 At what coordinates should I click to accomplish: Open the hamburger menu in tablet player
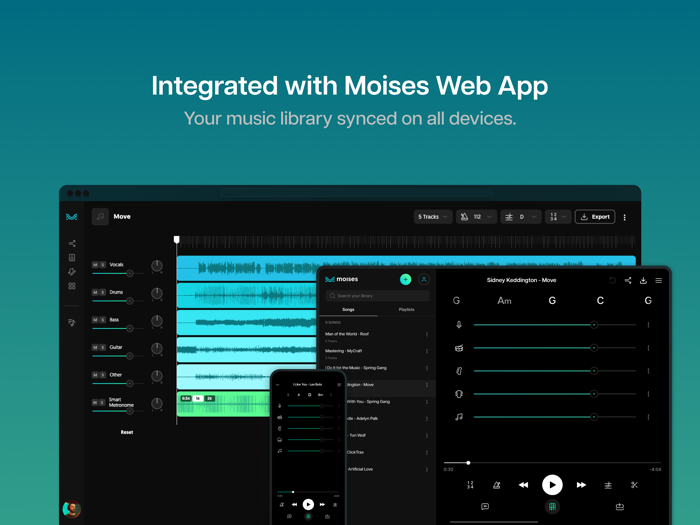coord(658,280)
